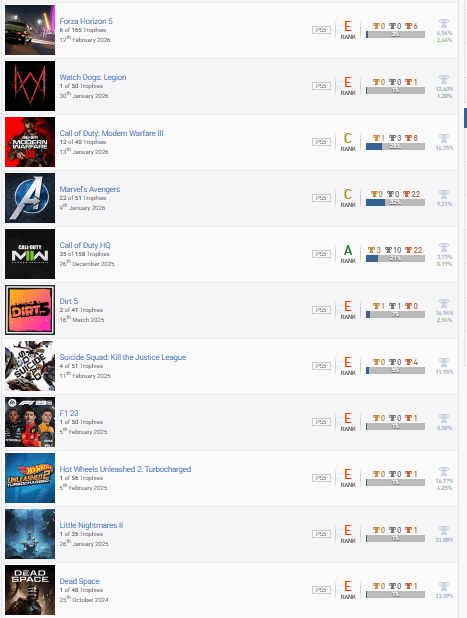The height and width of the screenshot is (618, 467).
Task: Open the Forza Horizon 5 game link
Action: [86, 21]
